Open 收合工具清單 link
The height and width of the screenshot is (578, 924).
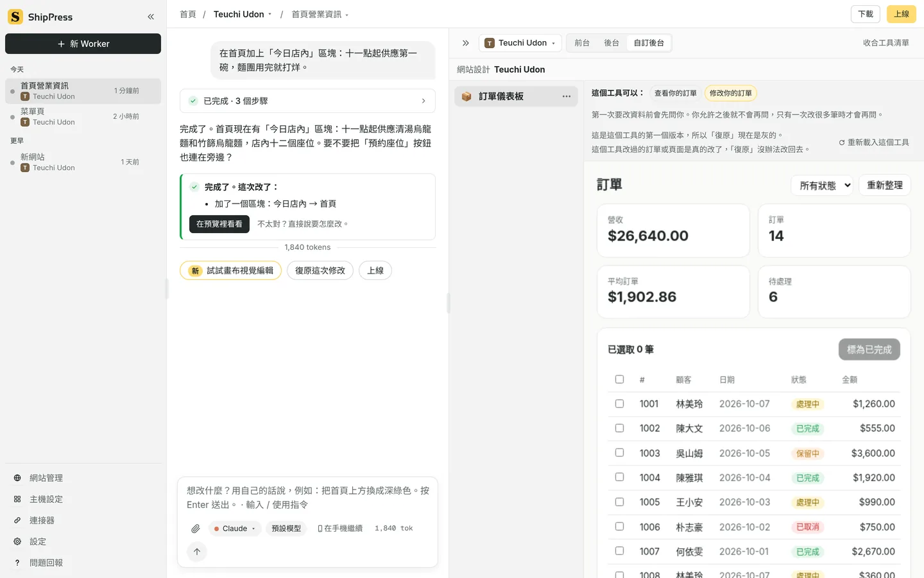[886, 43]
